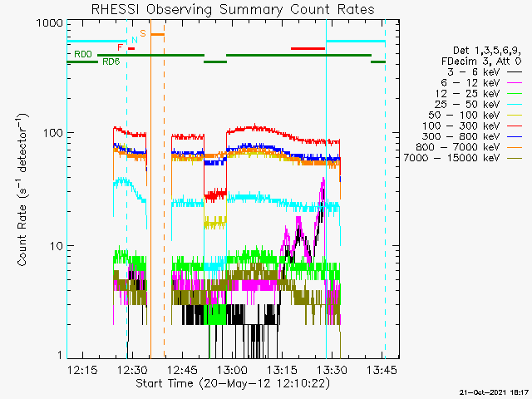Click the green RD0 flag label

point(83,54)
